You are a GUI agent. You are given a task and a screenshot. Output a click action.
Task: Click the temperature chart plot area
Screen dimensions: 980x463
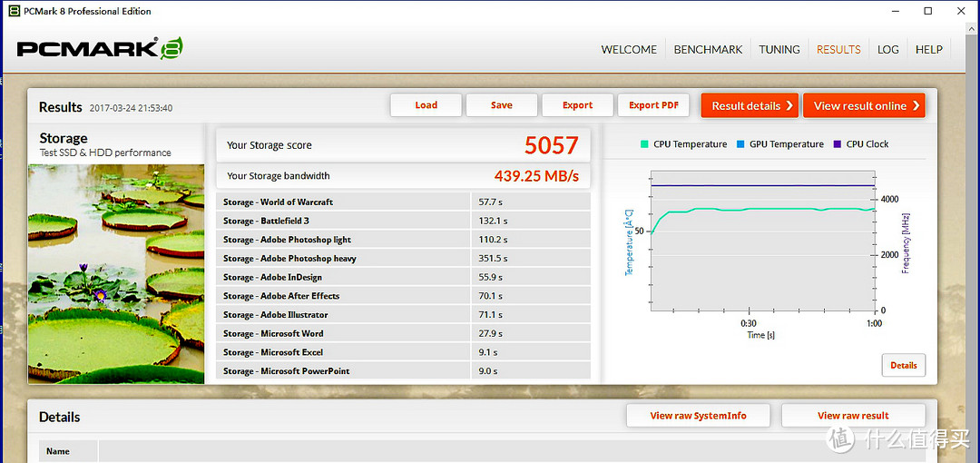click(x=762, y=241)
